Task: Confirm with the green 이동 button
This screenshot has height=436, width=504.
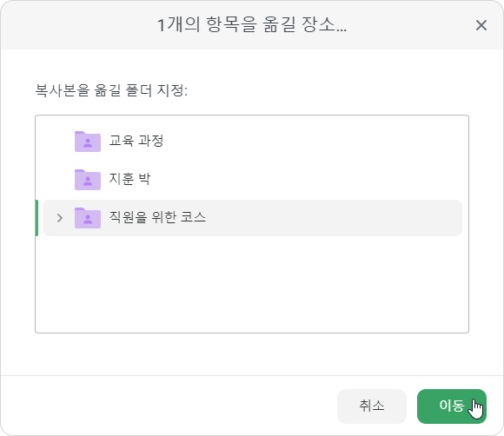Action: click(x=452, y=406)
